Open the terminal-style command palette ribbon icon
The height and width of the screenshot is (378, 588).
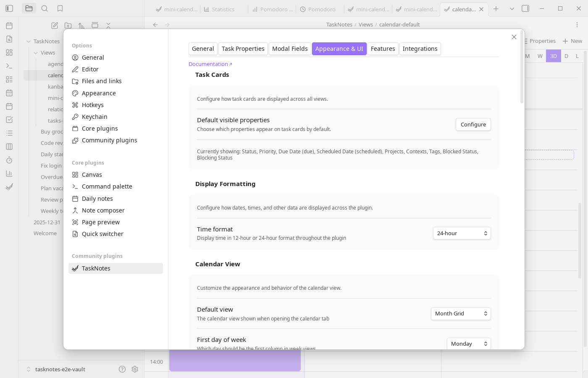click(9, 66)
